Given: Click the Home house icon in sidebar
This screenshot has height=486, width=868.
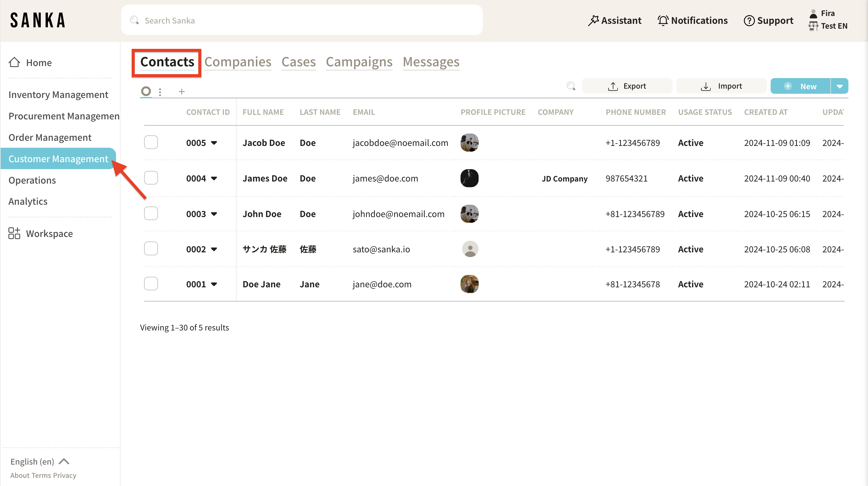Looking at the screenshot, I should (14, 62).
